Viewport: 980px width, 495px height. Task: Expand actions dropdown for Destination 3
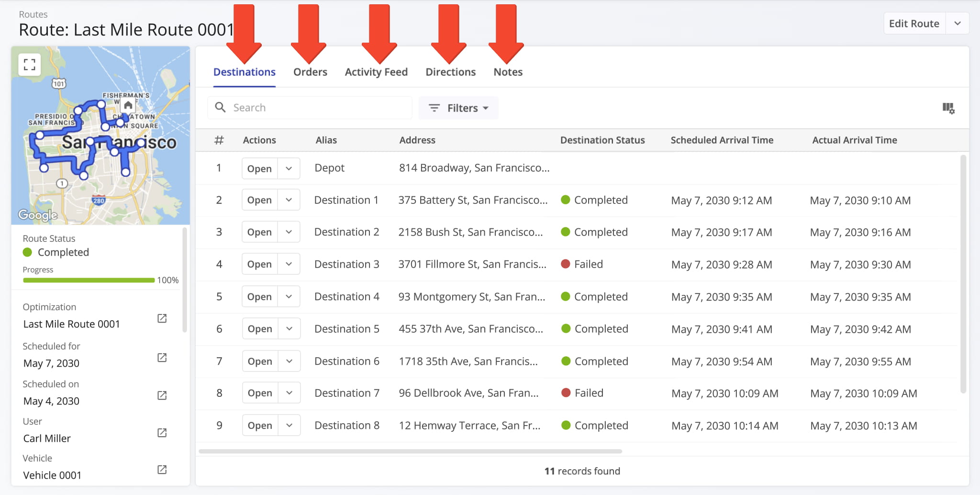coord(289,264)
